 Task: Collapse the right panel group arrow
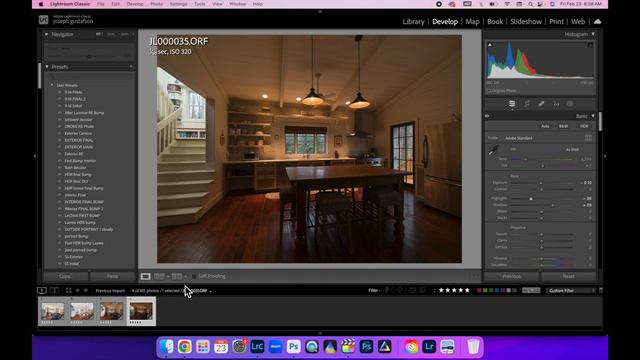point(605,156)
